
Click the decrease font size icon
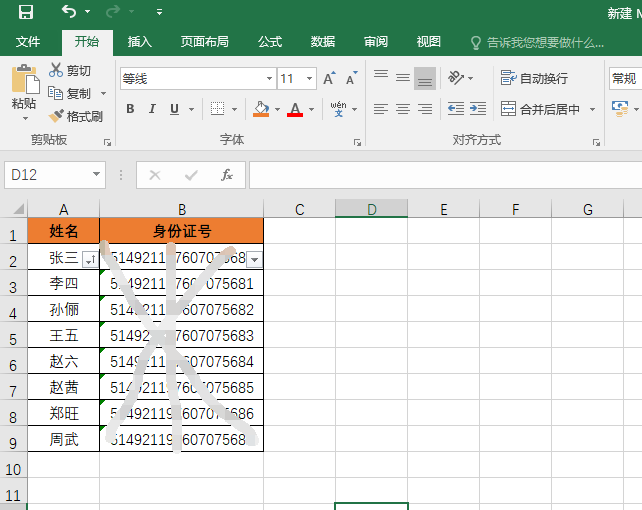coord(352,78)
